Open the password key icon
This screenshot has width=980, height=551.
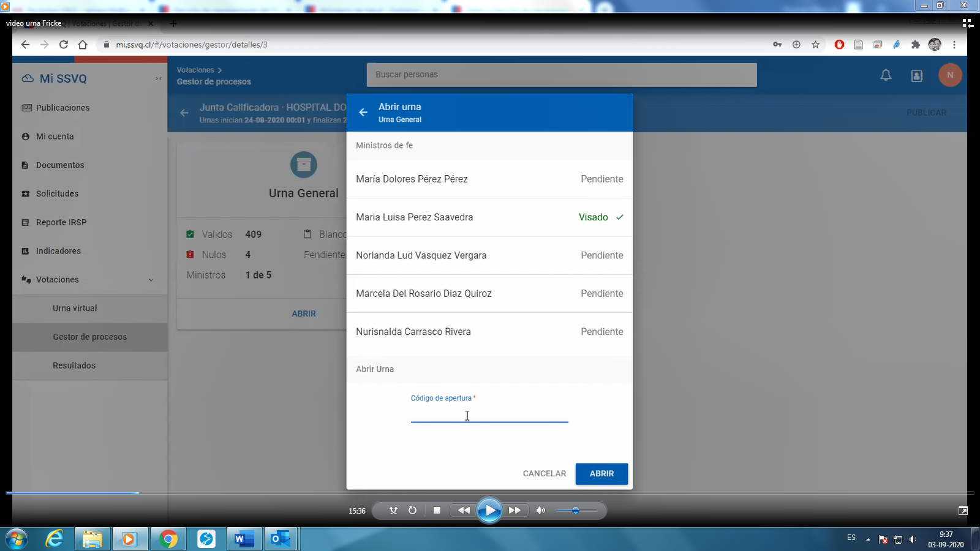(777, 45)
